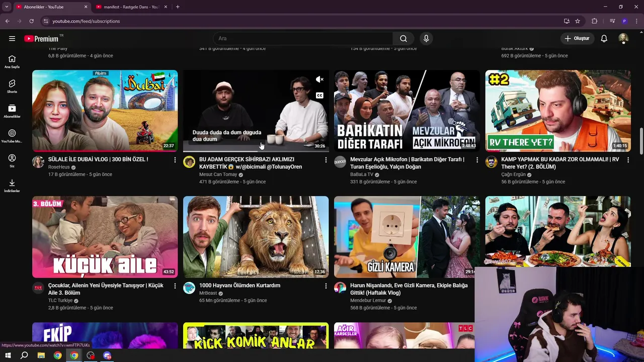644x362 pixels.
Task: Click Mesut Can Tomay channel avatar
Action: 189,162
